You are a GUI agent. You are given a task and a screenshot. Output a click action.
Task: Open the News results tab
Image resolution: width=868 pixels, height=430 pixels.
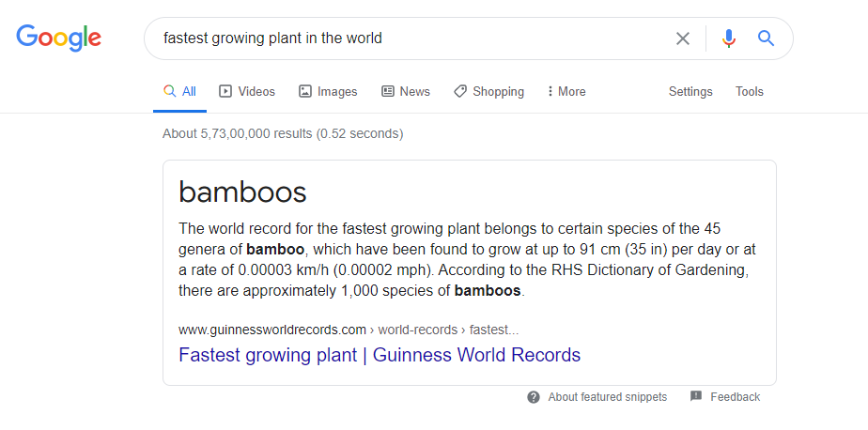[x=406, y=92]
